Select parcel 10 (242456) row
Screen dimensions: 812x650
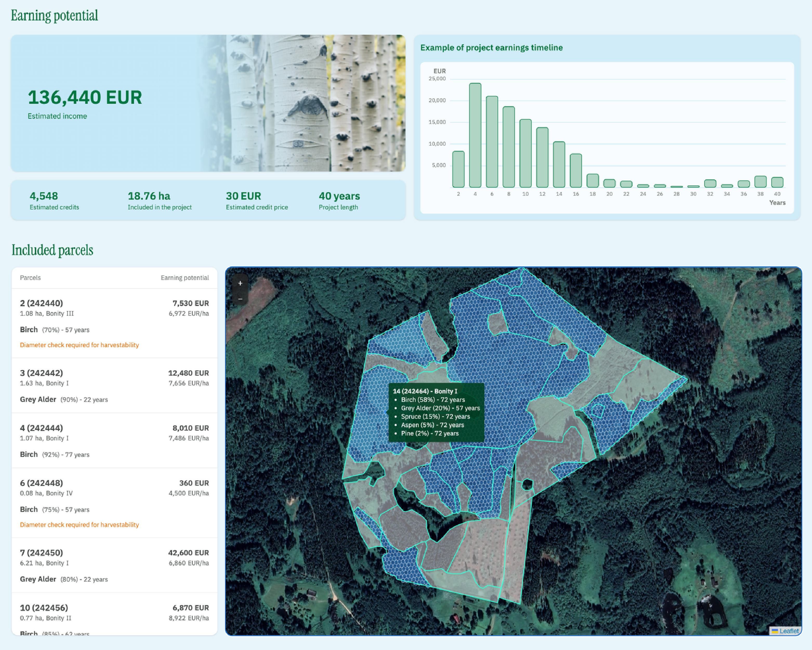point(115,614)
